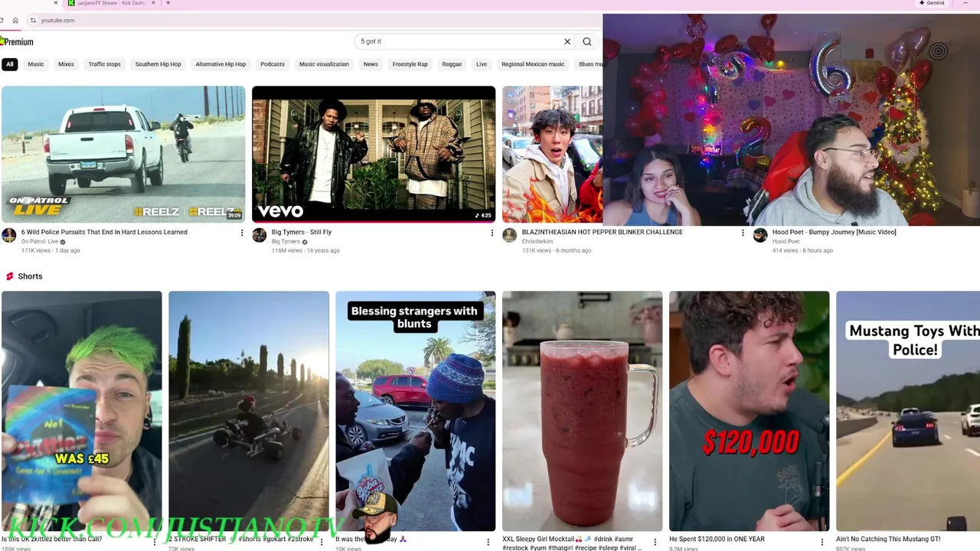
Task: Open Mustang Toys With Police short
Action: [908, 411]
